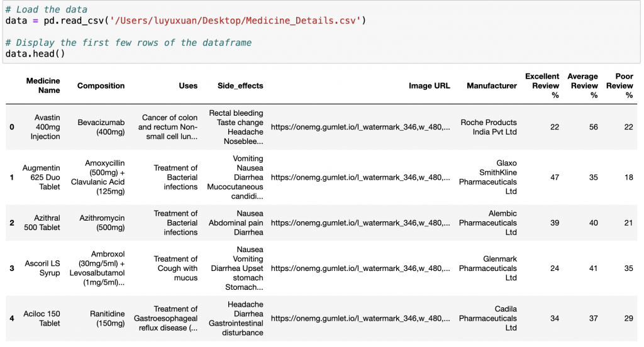Click the Medicine Name column header

coord(43,85)
